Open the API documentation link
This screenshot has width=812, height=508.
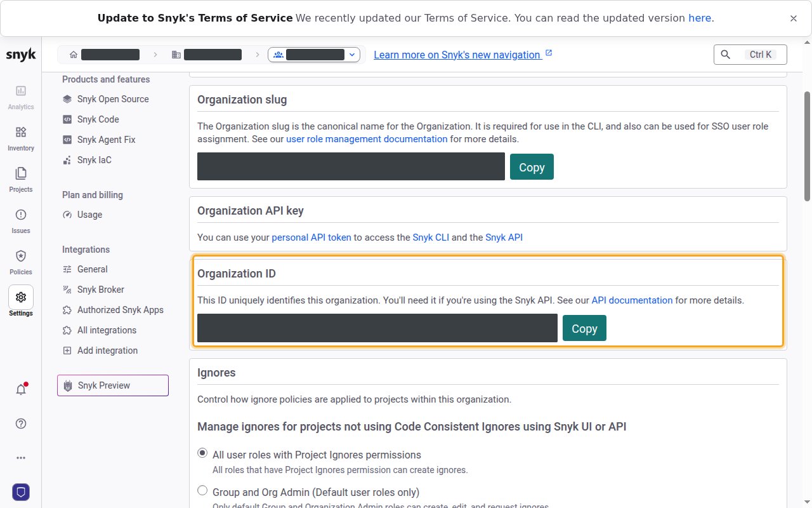click(x=632, y=300)
